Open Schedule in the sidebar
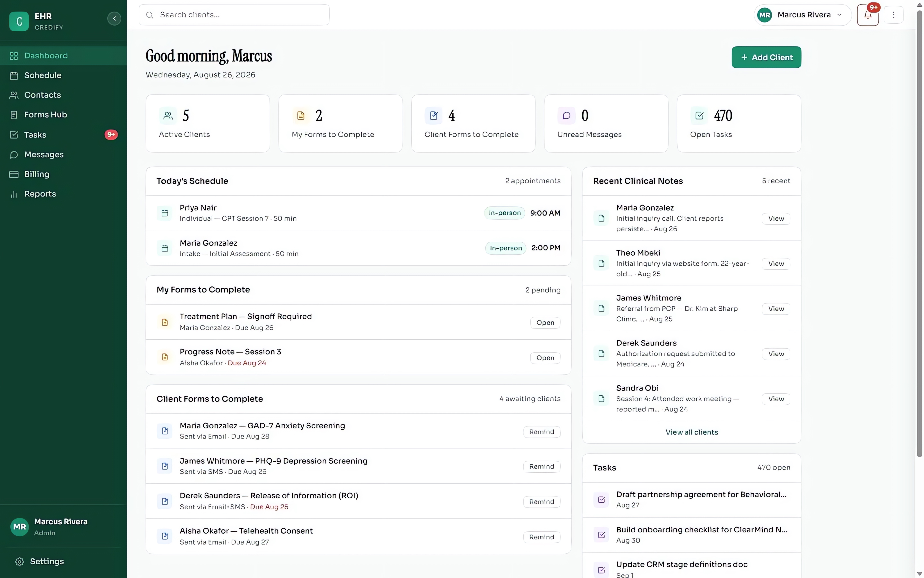 click(63, 75)
